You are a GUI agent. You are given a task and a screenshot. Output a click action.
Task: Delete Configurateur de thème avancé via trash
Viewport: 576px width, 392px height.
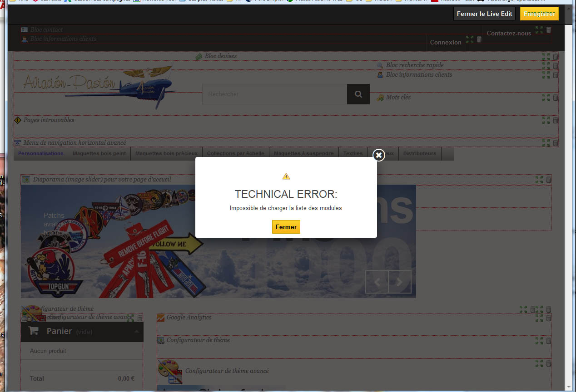pos(549,363)
